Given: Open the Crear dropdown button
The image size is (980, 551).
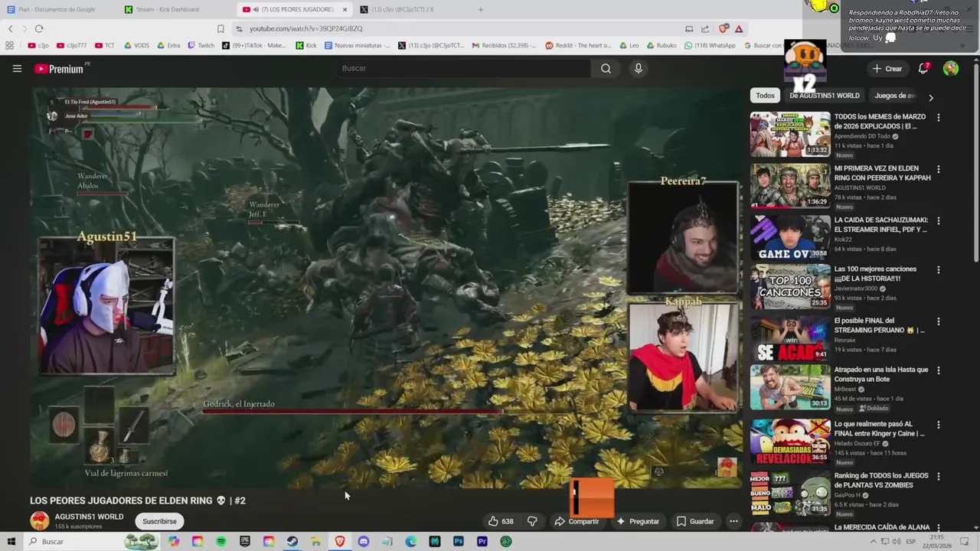Looking at the screenshot, I should (887, 68).
